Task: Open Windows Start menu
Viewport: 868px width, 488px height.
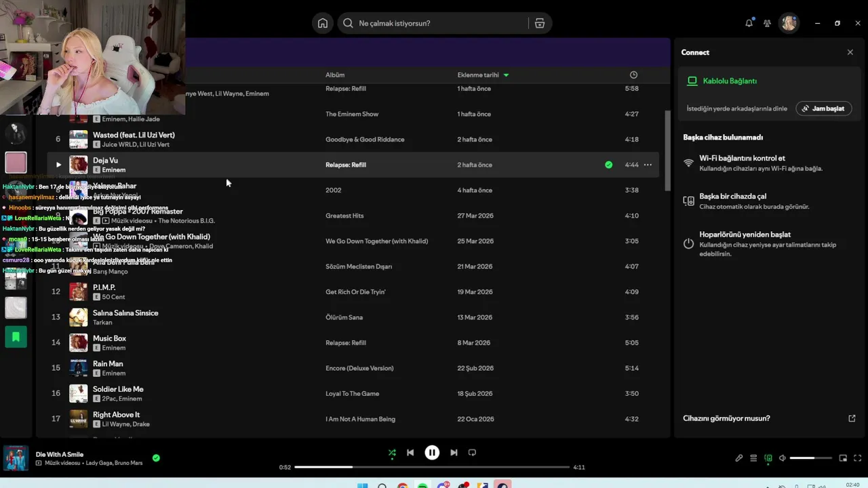Action: click(362, 486)
